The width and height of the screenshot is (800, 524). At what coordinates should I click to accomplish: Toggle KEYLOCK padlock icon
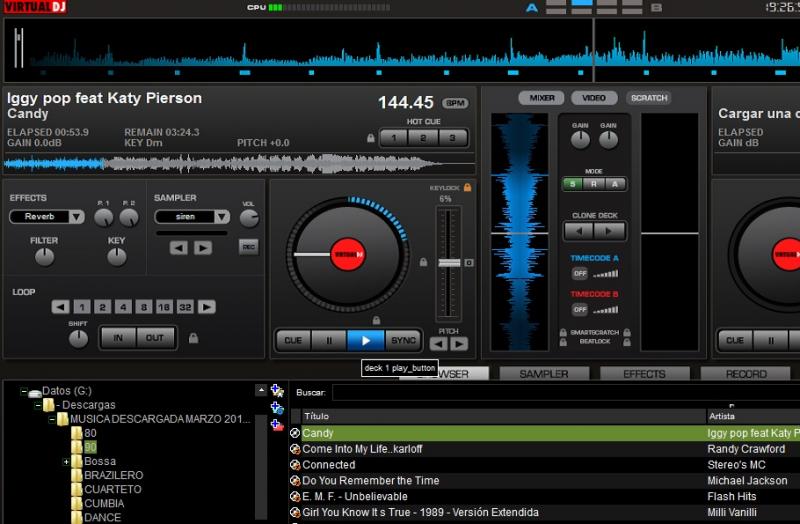pyautogui.click(x=467, y=187)
